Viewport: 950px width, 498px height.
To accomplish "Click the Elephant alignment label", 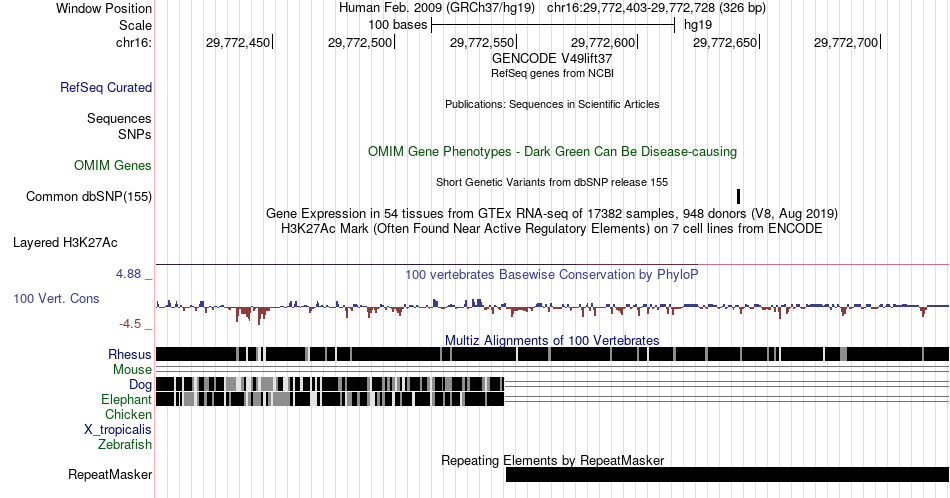I will tap(126, 399).
